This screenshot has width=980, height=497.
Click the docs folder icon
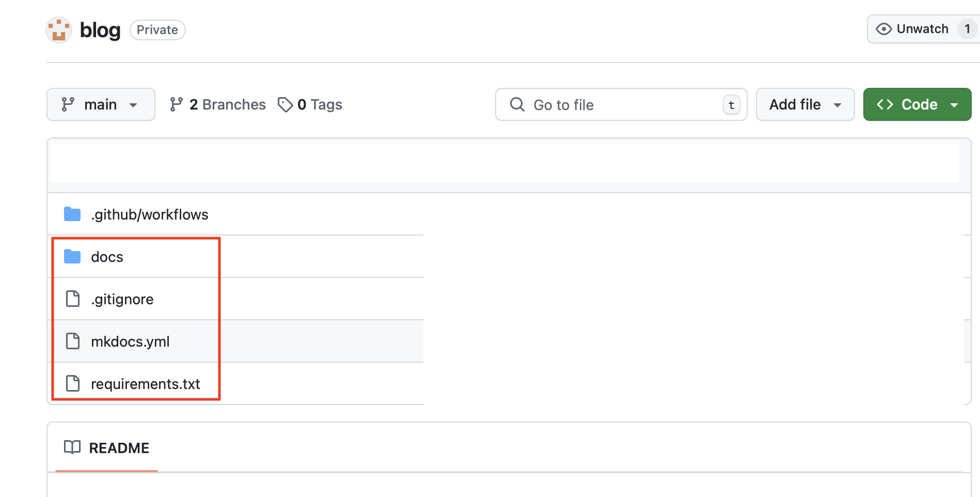[x=72, y=256]
